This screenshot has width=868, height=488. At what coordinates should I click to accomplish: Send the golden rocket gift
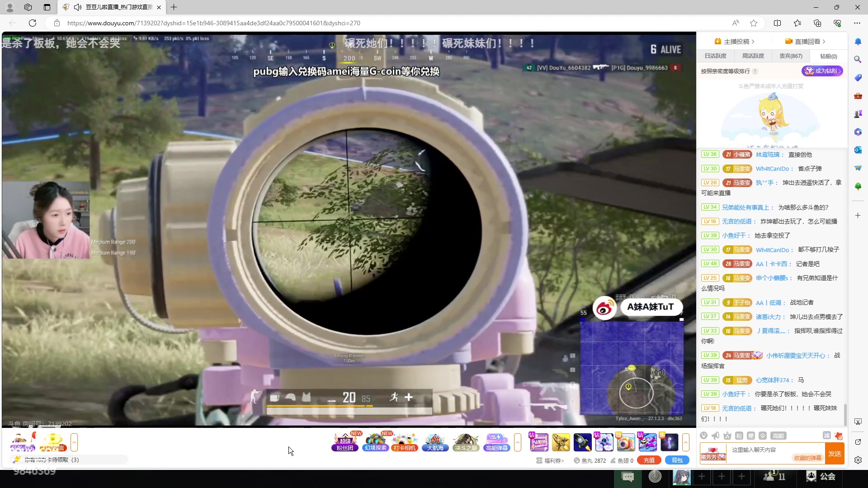tap(561, 442)
